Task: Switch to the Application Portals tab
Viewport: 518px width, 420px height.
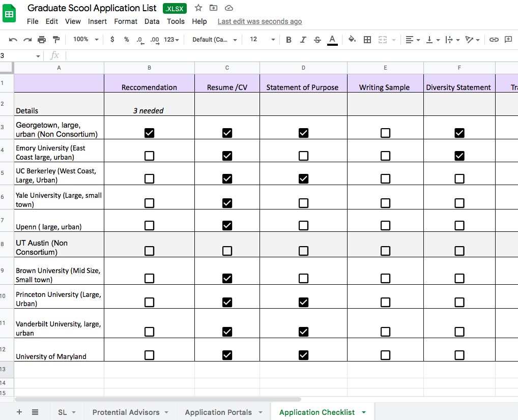Action: 219,412
